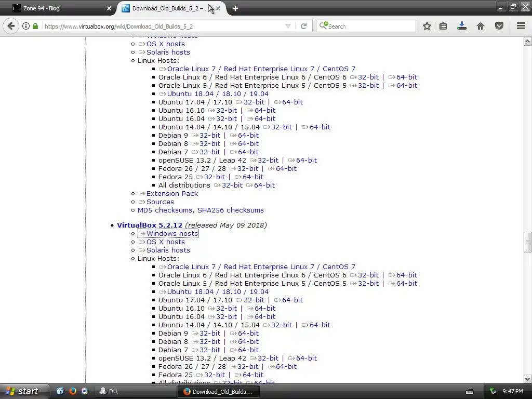Reload the current page

point(303,26)
